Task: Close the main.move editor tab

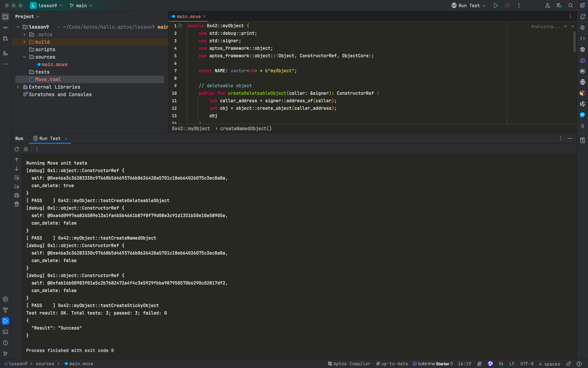Action: tap(204, 17)
